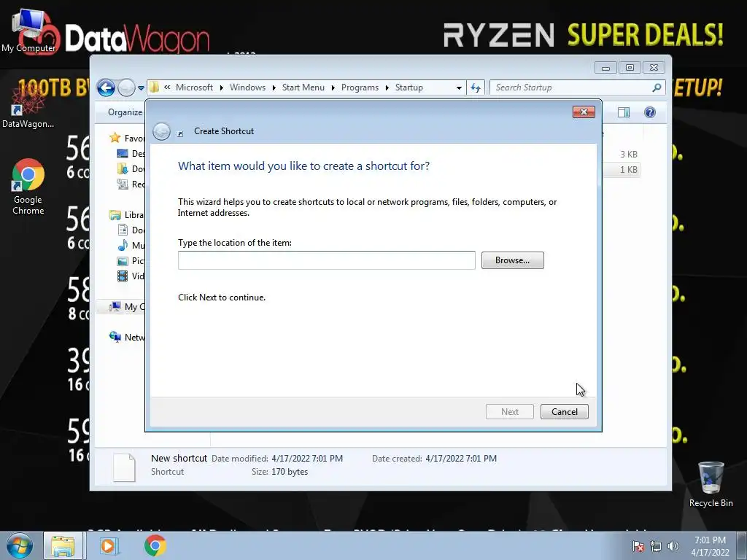Expand arrow after Programs breadcrumb

tap(387, 87)
